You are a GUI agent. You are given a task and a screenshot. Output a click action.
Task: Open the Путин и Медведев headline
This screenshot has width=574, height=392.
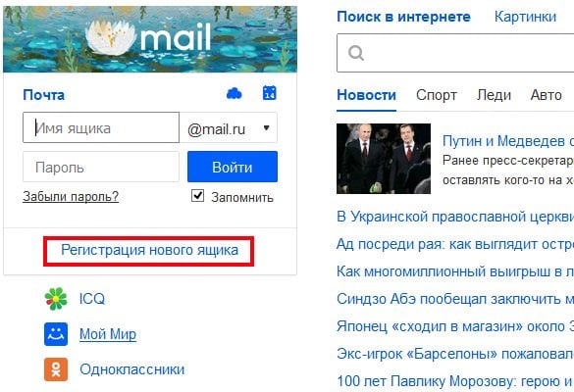click(x=508, y=141)
